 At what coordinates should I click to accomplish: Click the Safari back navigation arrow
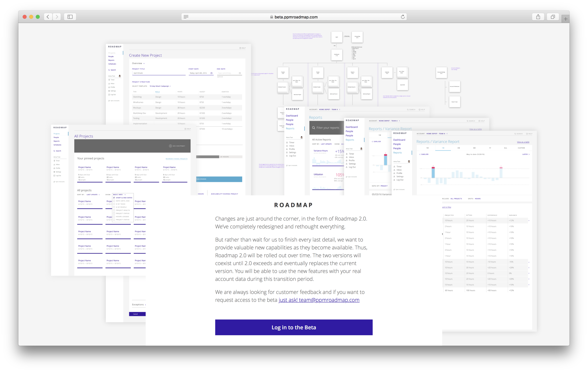(x=48, y=17)
